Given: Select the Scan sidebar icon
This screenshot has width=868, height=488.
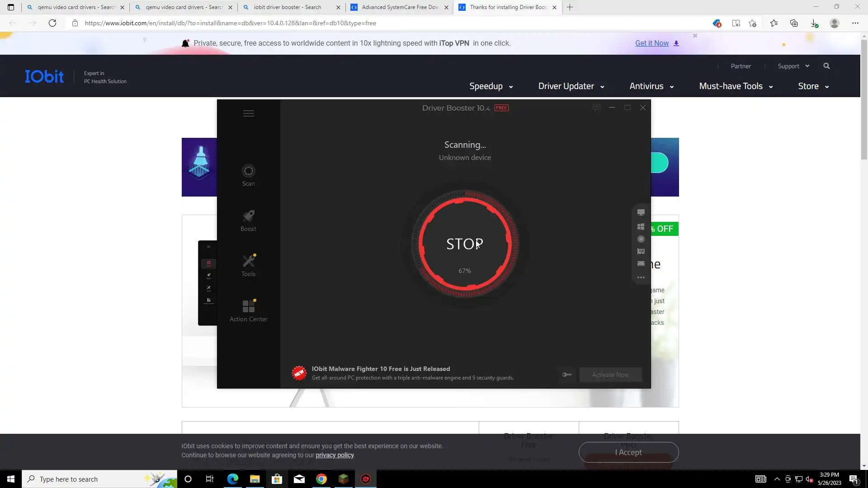Looking at the screenshot, I should click(x=248, y=175).
